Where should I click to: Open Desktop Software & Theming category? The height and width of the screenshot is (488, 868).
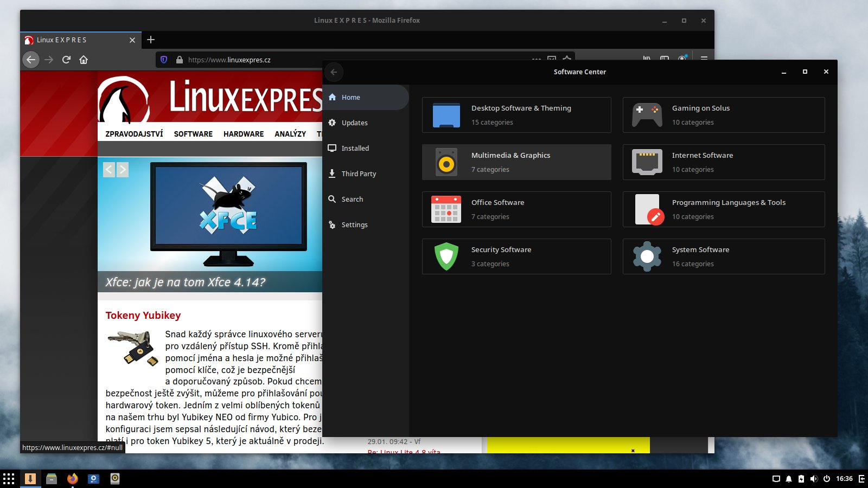(x=516, y=115)
